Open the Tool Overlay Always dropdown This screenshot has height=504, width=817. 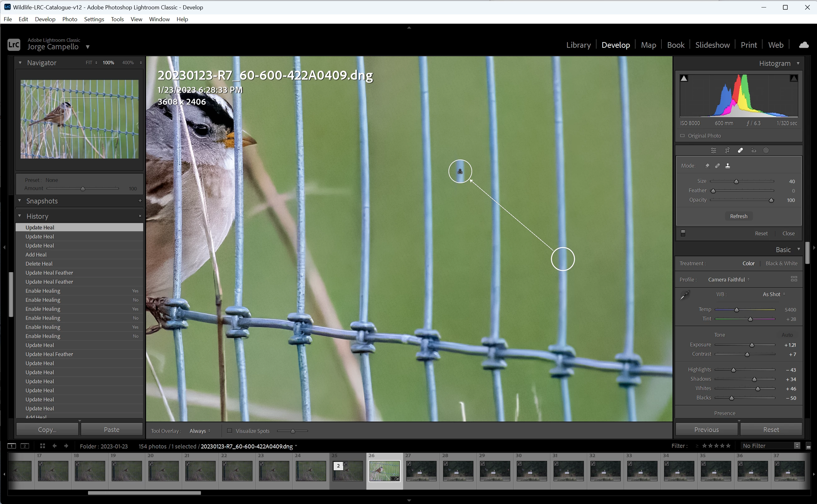[200, 431]
